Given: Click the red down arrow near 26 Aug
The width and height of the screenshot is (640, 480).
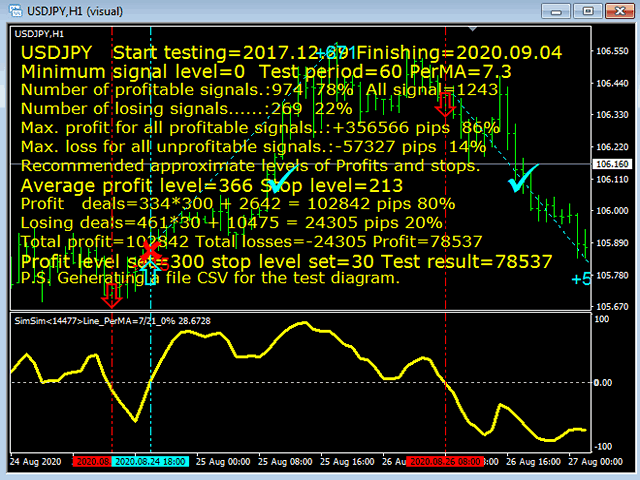Looking at the screenshot, I should tap(444, 104).
